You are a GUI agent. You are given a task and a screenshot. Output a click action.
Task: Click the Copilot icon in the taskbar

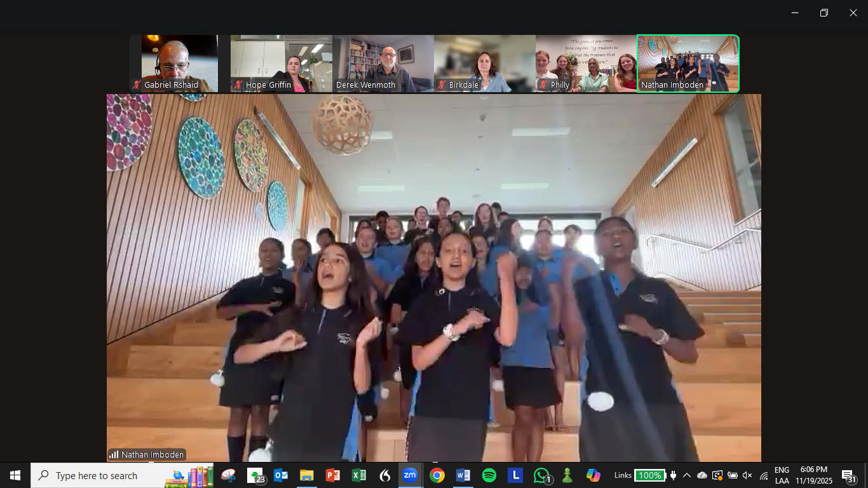tap(593, 475)
